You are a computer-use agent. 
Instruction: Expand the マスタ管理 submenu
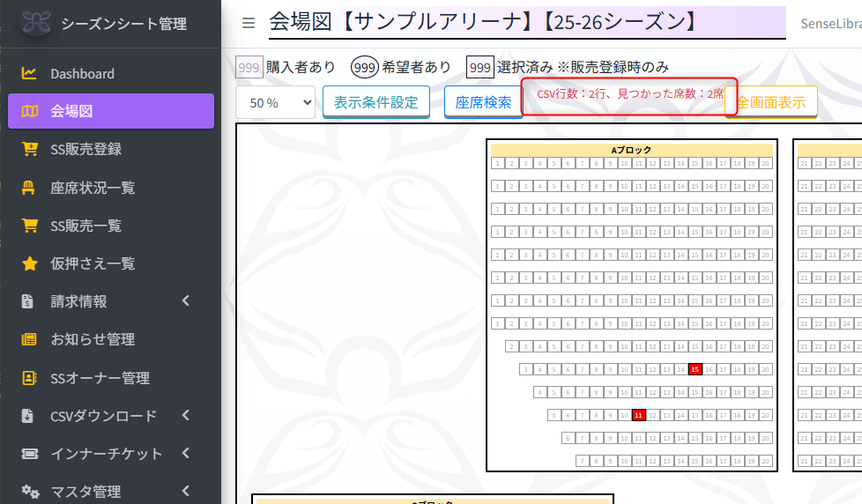click(x=185, y=491)
